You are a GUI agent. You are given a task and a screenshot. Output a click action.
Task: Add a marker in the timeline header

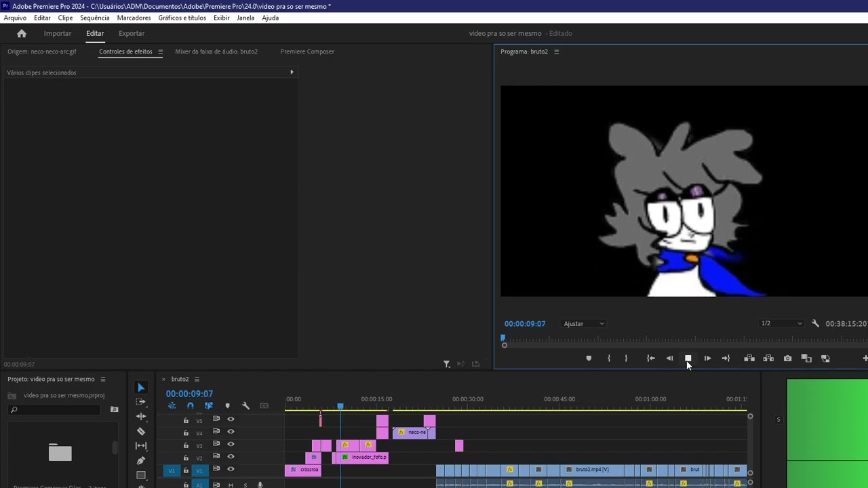[227, 406]
